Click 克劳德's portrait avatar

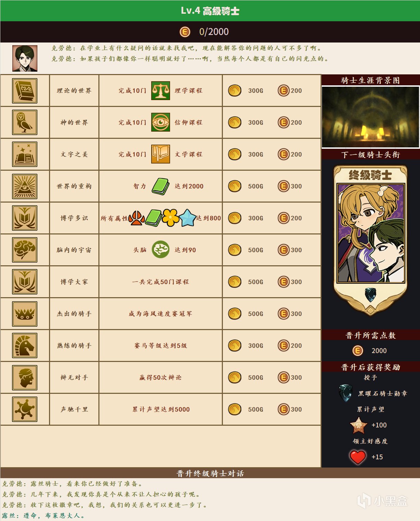point(25,59)
